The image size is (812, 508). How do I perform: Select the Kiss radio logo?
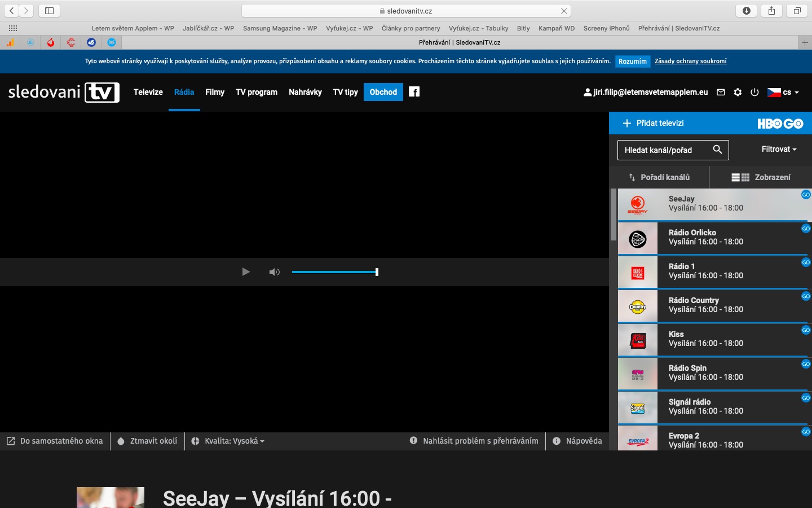(x=638, y=340)
